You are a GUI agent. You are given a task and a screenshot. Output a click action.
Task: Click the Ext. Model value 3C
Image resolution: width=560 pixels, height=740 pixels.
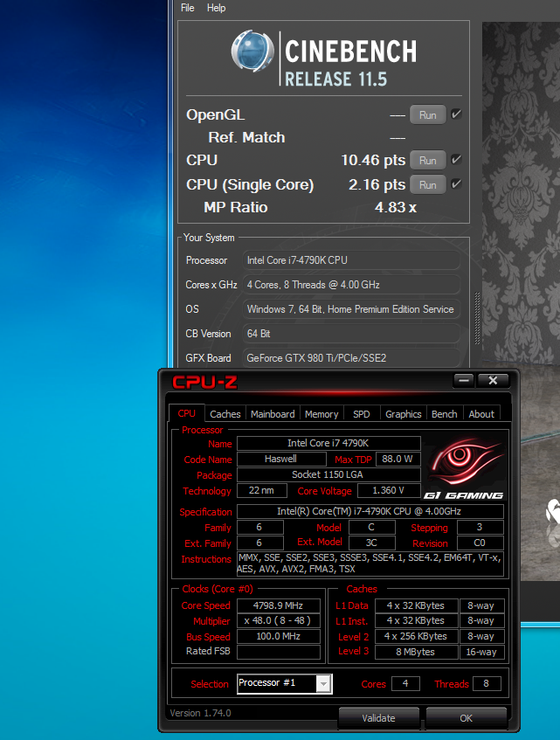pyautogui.click(x=372, y=543)
